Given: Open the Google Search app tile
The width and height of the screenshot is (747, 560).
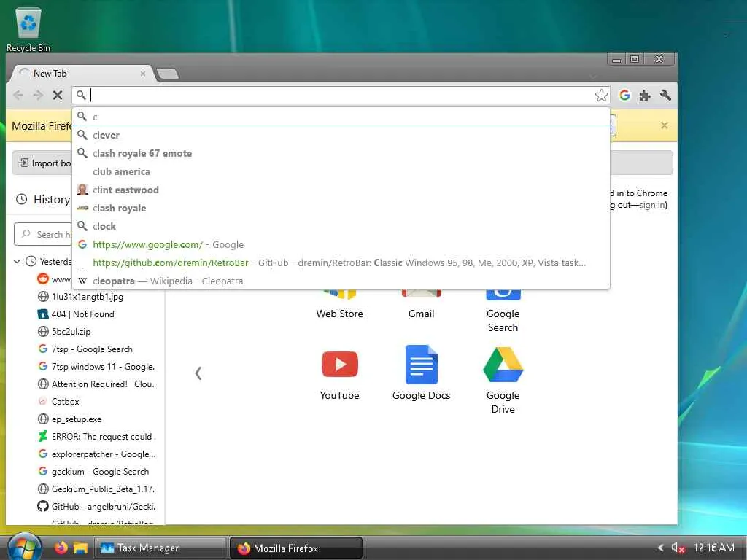Looking at the screenshot, I should (503, 312).
